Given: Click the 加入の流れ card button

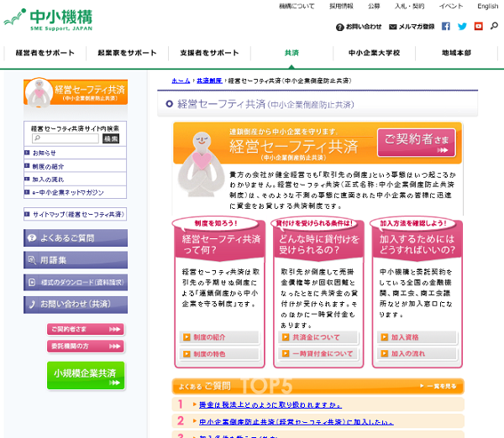Looking at the screenshot, I should [417, 353].
